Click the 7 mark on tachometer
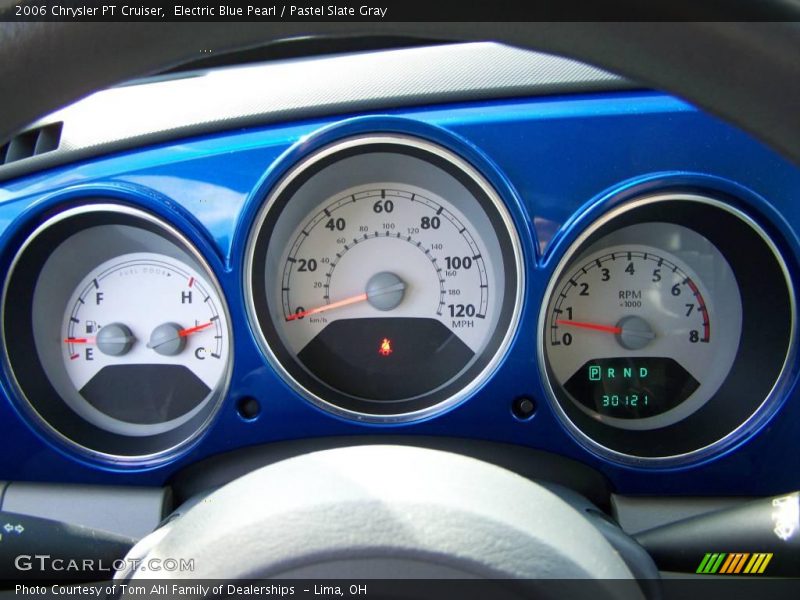Image resolution: width=800 pixels, height=600 pixels. coord(689,310)
